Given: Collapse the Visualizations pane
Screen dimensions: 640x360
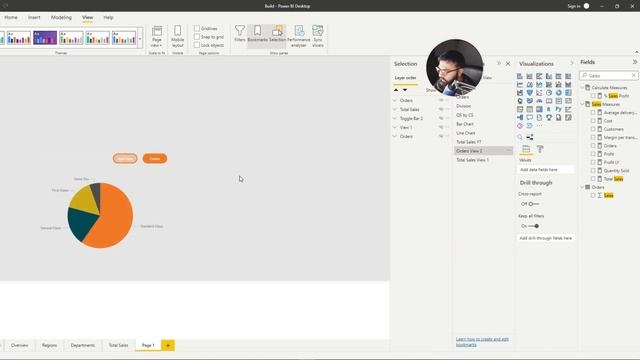Looking at the screenshot, I should pos(572,63).
